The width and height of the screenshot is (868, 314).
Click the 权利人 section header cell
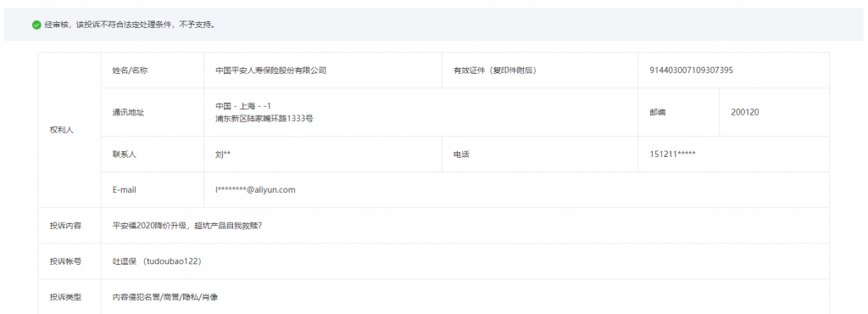pos(70,130)
